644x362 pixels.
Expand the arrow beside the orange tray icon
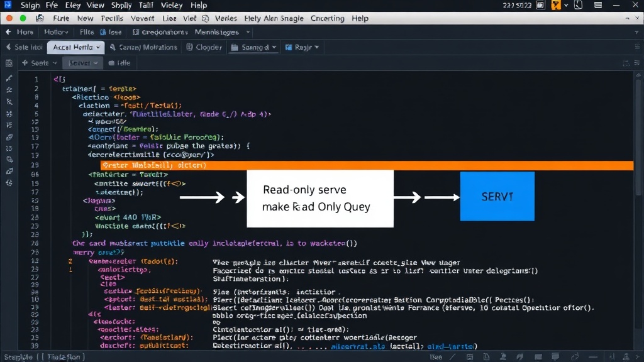[x=566, y=5]
